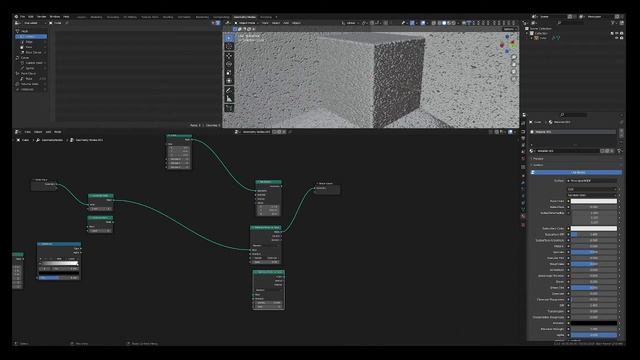The height and width of the screenshot is (360, 640).
Task: Toggle Collection exclude checkbox in outliner
Action: 612,33
